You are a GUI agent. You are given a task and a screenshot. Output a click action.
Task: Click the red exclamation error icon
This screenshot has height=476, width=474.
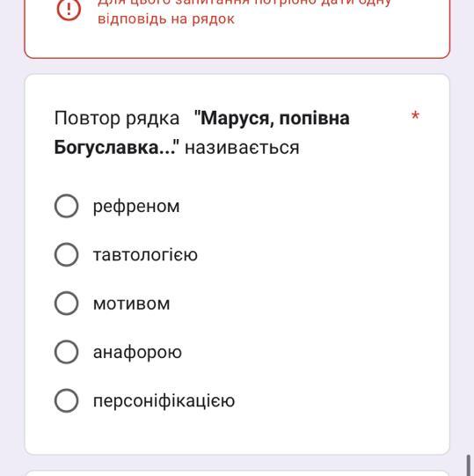pos(69,9)
